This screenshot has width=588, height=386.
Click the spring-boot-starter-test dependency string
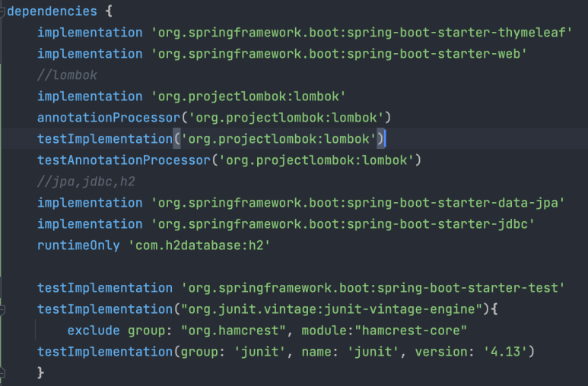tap(373, 288)
